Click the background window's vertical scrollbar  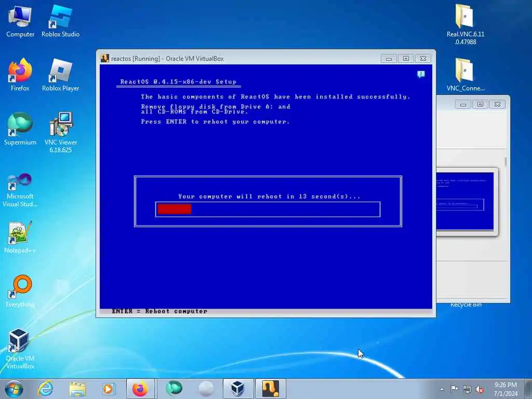(505, 162)
